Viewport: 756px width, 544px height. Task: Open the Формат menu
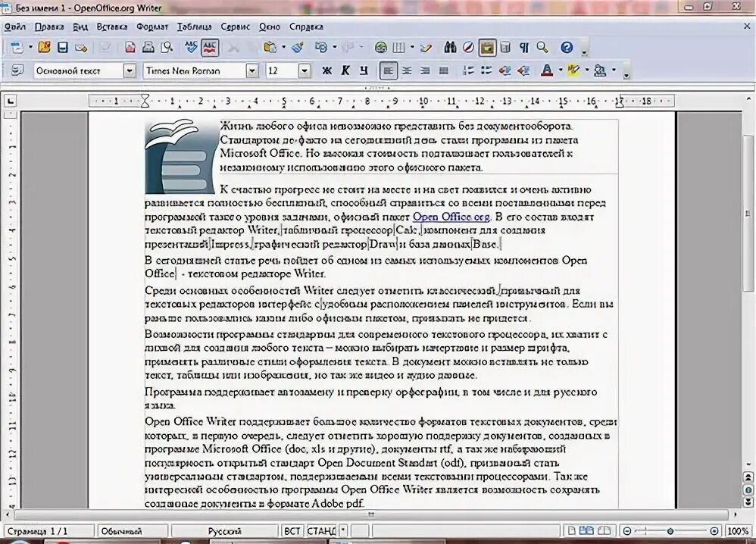152,27
